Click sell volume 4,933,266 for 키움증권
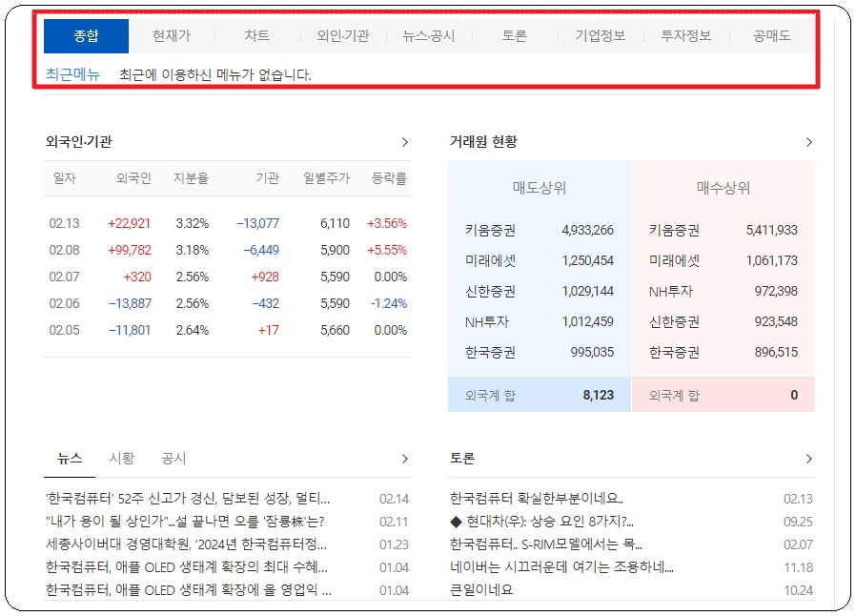Screen dimensions: 856x616 [x=588, y=231]
